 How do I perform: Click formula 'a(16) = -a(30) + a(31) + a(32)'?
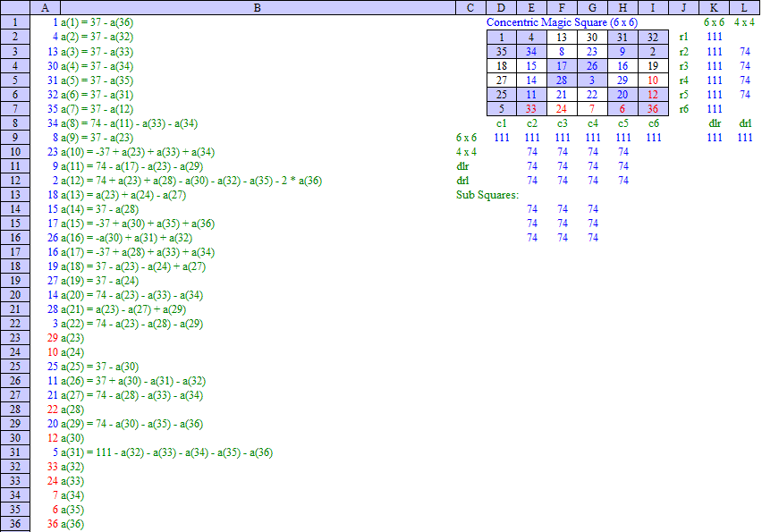click(126, 238)
